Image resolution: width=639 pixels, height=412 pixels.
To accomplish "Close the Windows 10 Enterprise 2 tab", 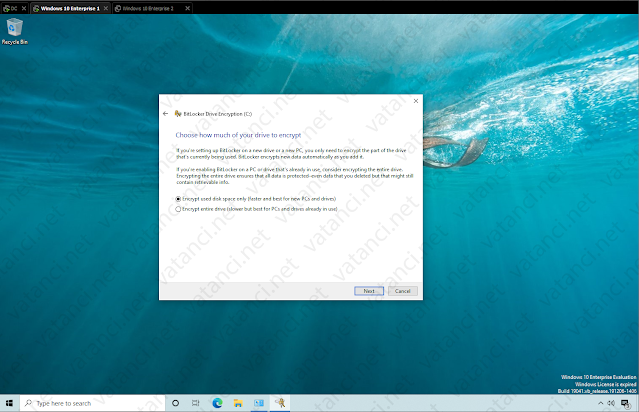I will [x=187, y=8].
